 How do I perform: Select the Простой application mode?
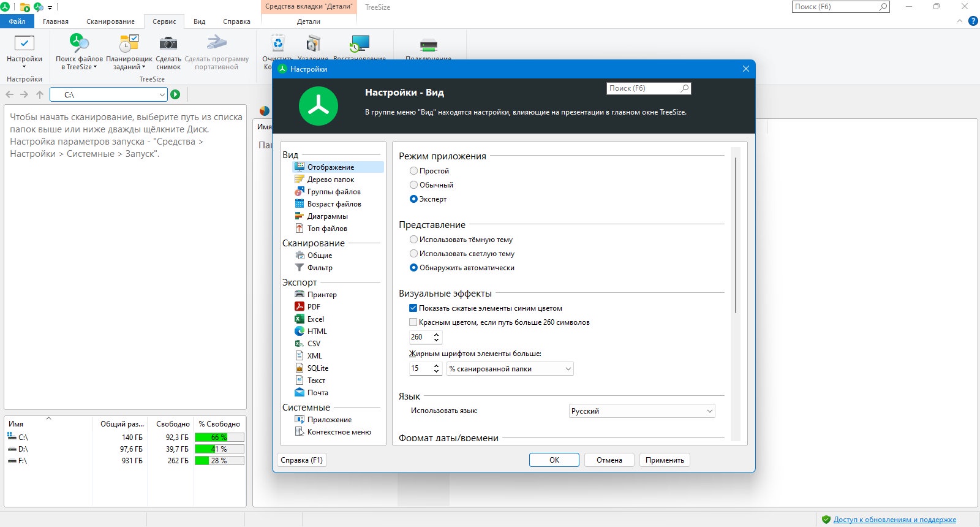[x=429, y=171]
